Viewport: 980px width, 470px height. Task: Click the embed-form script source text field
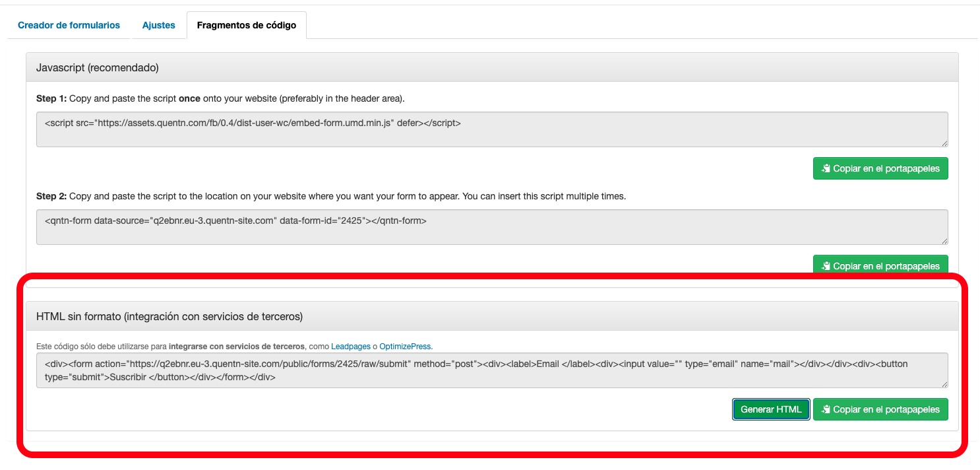[492, 129]
